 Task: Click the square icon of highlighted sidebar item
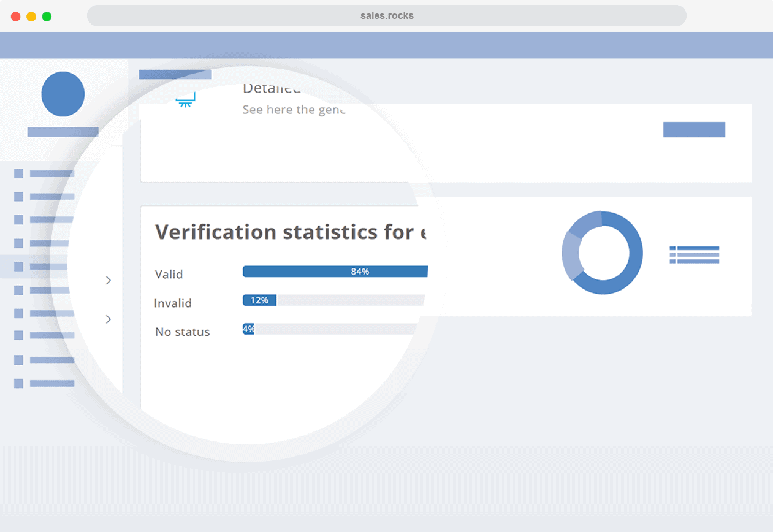point(18,267)
